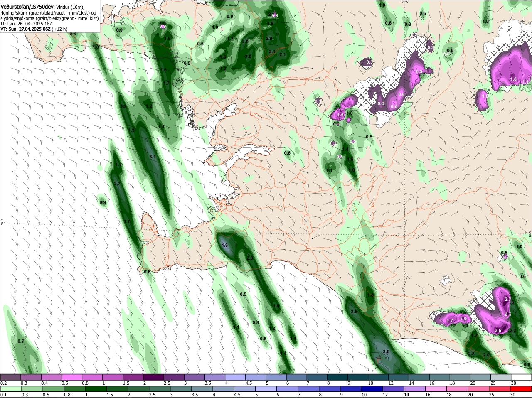Select the 25 pale grey swatch, upper legend
532x398 pixels.
click(501, 377)
